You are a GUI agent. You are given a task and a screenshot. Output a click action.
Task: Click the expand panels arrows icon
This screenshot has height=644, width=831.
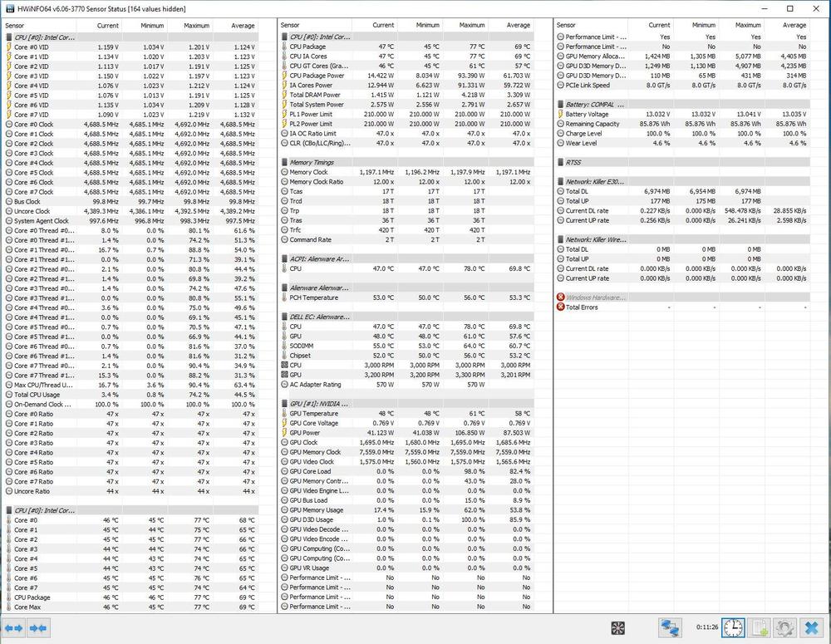click(13, 628)
